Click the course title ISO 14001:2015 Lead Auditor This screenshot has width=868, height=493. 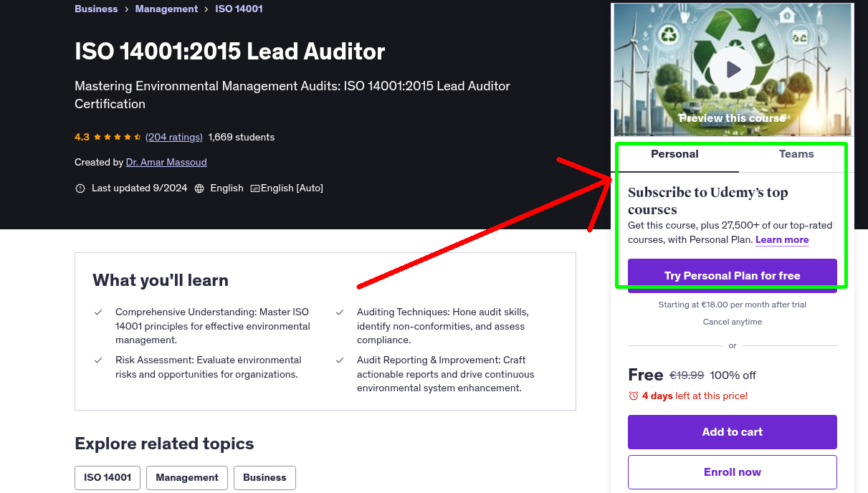230,52
